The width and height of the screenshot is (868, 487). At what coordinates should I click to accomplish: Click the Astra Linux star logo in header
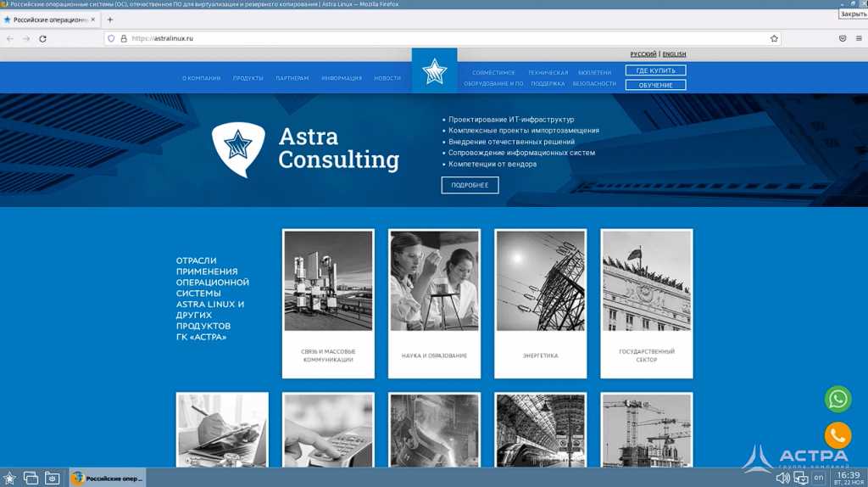click(x=434, y=71)
